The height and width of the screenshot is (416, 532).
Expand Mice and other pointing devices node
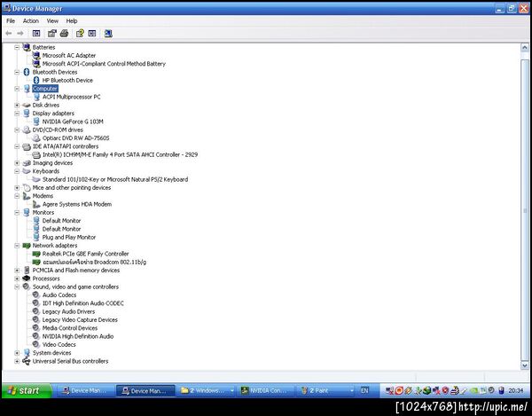click(x=17, y=188)
